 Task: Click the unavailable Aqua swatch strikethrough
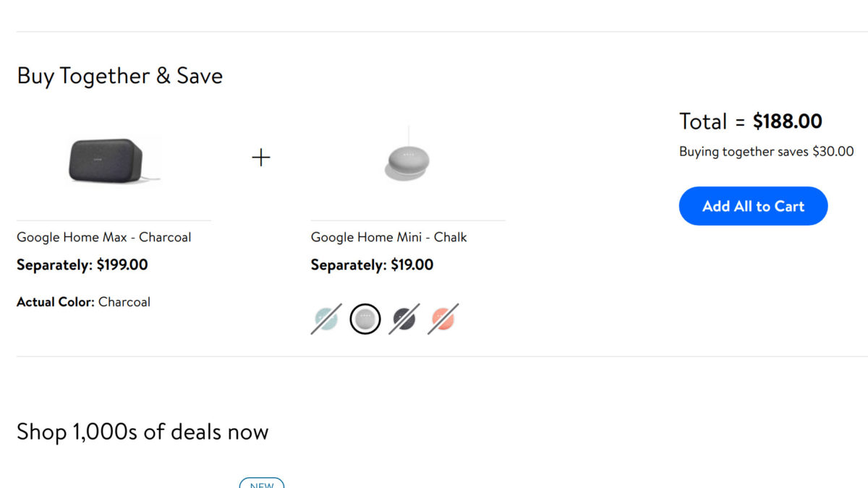(325, 318)
